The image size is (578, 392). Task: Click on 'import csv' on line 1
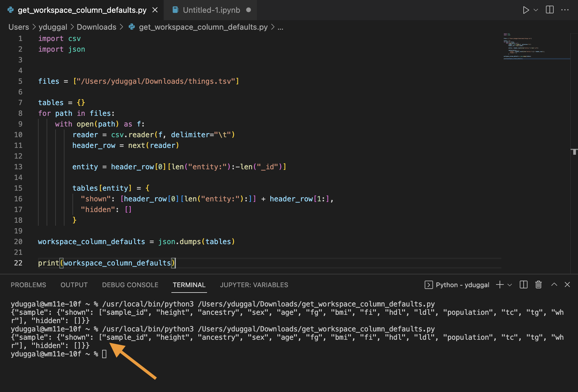click(59, 39)
